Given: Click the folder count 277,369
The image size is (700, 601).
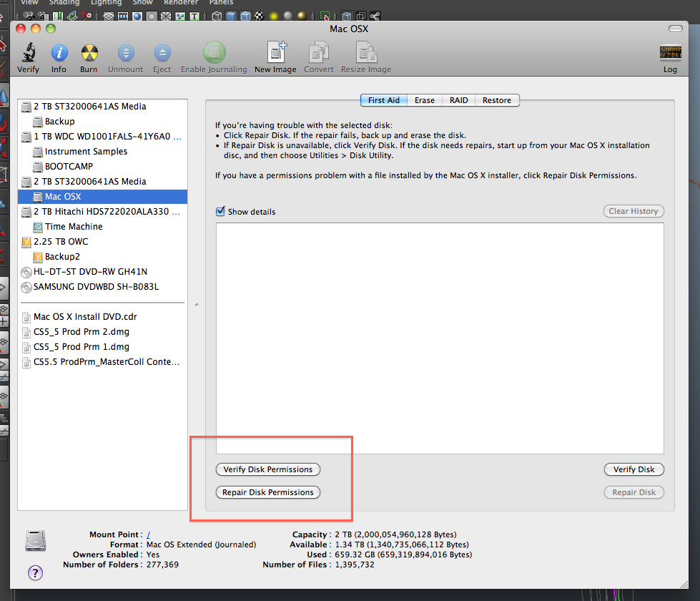Looking at the screenshot, I should 162,565.
